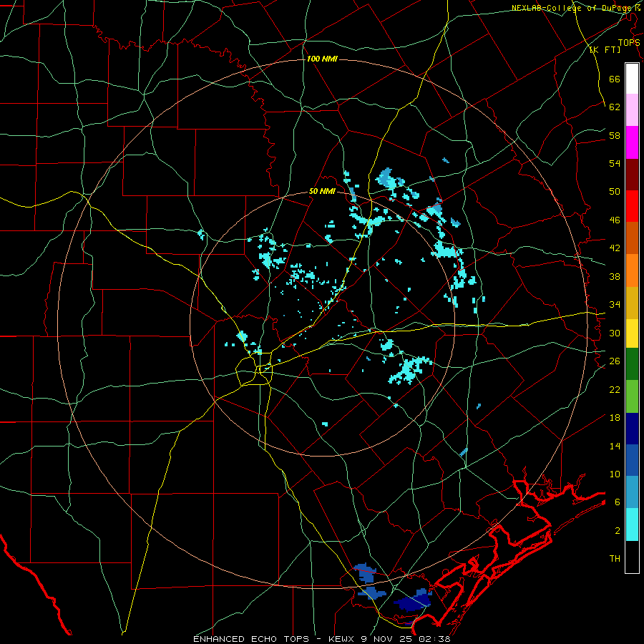This screenshot has height=644, width=644.
Task: Click the bright orange legend swatch
Action: click(632, 270)
